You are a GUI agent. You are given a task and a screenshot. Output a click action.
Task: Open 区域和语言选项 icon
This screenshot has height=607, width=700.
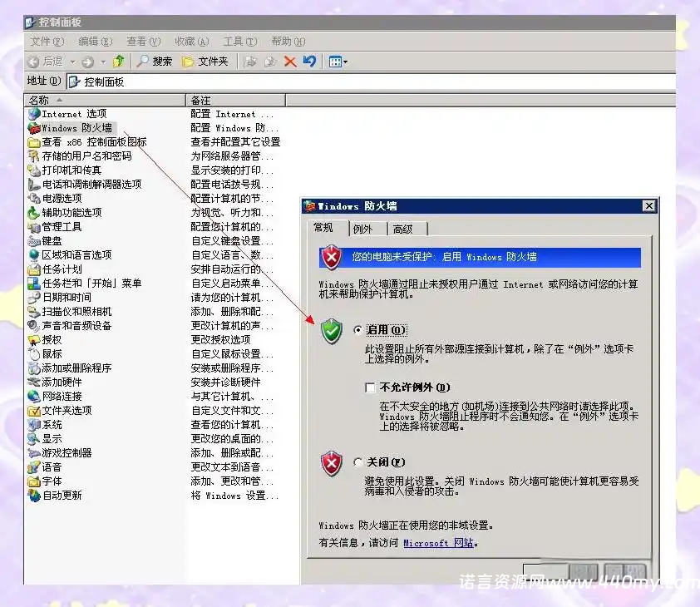pos(34,255)
